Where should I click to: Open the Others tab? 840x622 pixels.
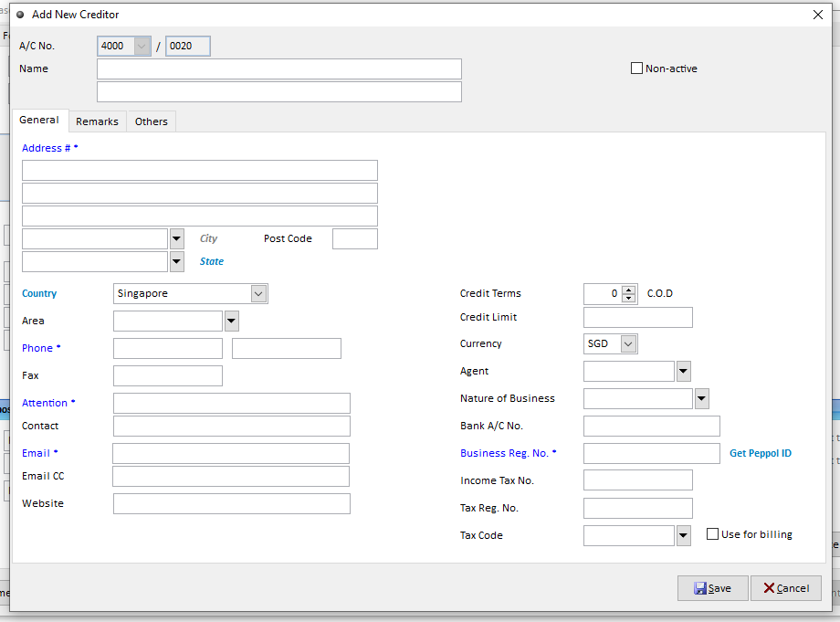pyautogui.click(x=151, y=121)
